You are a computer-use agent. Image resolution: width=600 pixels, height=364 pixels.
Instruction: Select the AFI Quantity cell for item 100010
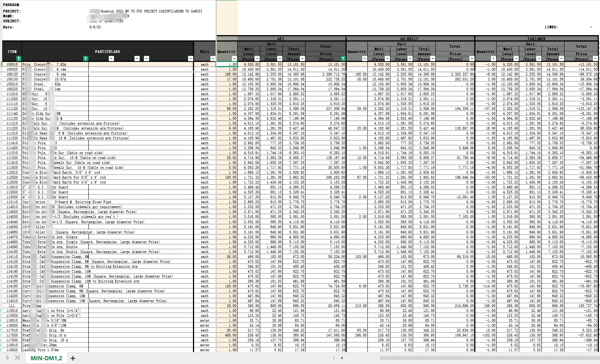[227, 65]
